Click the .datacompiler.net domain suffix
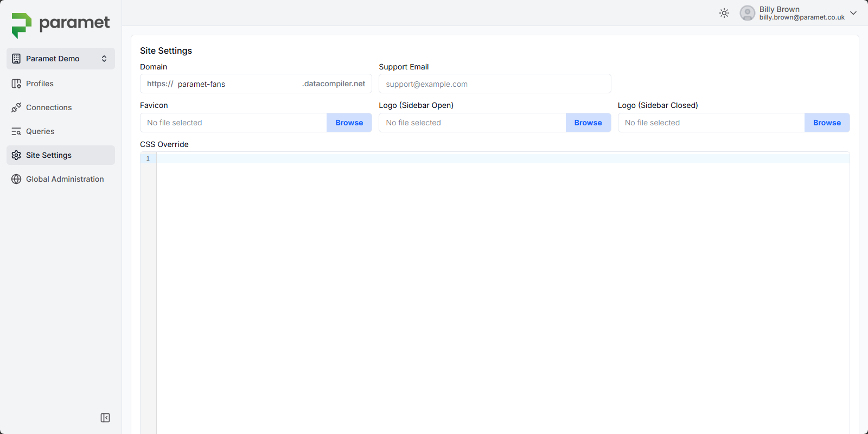 pyautogui.click(x=334, y=84)
